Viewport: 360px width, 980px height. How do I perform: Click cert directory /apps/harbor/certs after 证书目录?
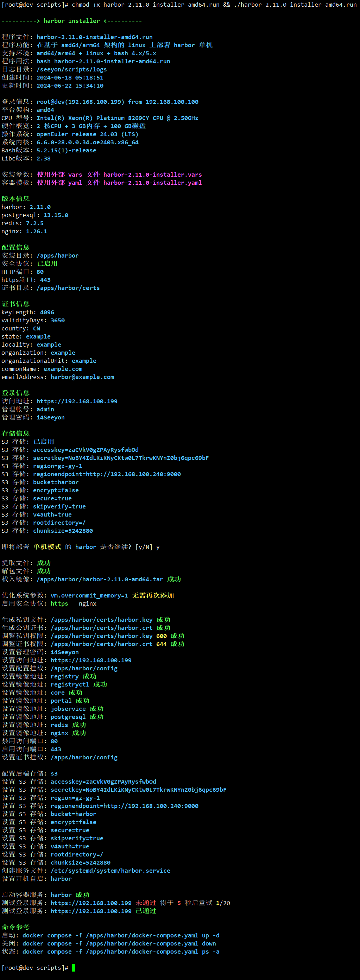68,288
